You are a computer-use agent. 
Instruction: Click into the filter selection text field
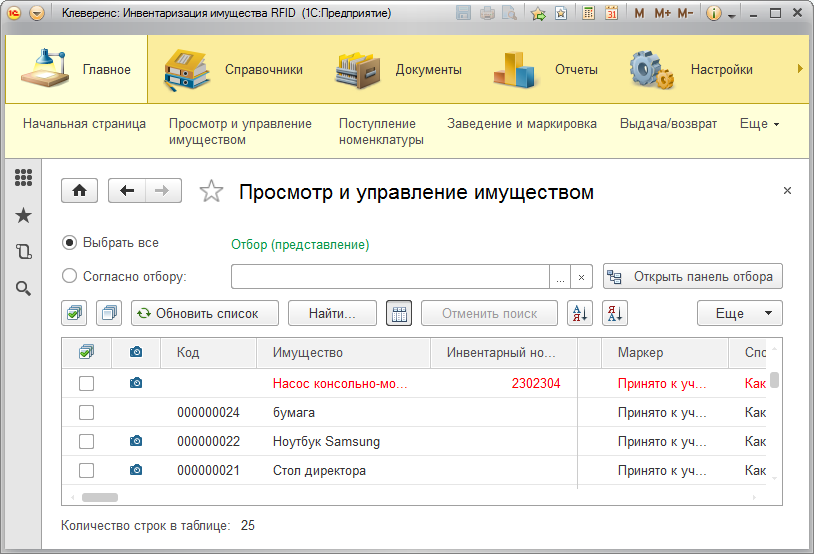tap(390, 276)
